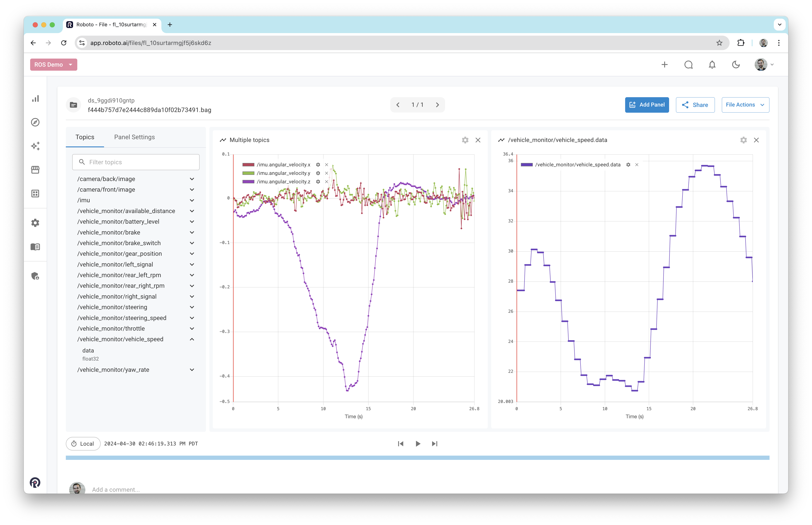Collapse the /vehicle_monitor/vehicle_speed topic
The width and height of the screenshot is (812, 525).
tap(192, 339)
